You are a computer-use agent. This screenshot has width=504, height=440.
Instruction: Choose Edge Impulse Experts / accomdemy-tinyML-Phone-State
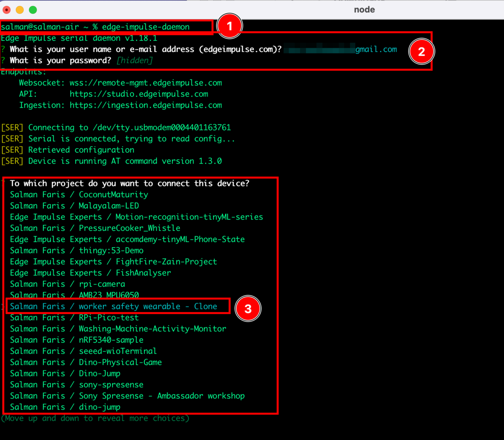coord(127,239)
